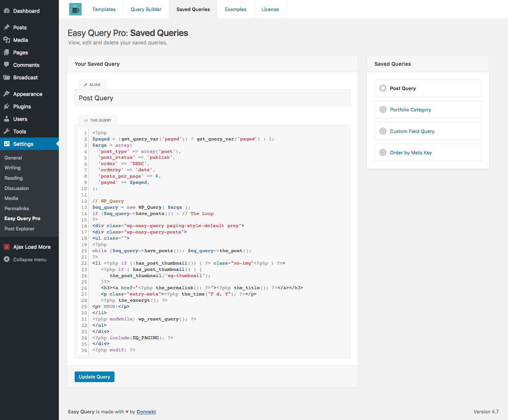The image size is (508, 420).
Task: Click the Media library icon
Action: click(7, 40)
